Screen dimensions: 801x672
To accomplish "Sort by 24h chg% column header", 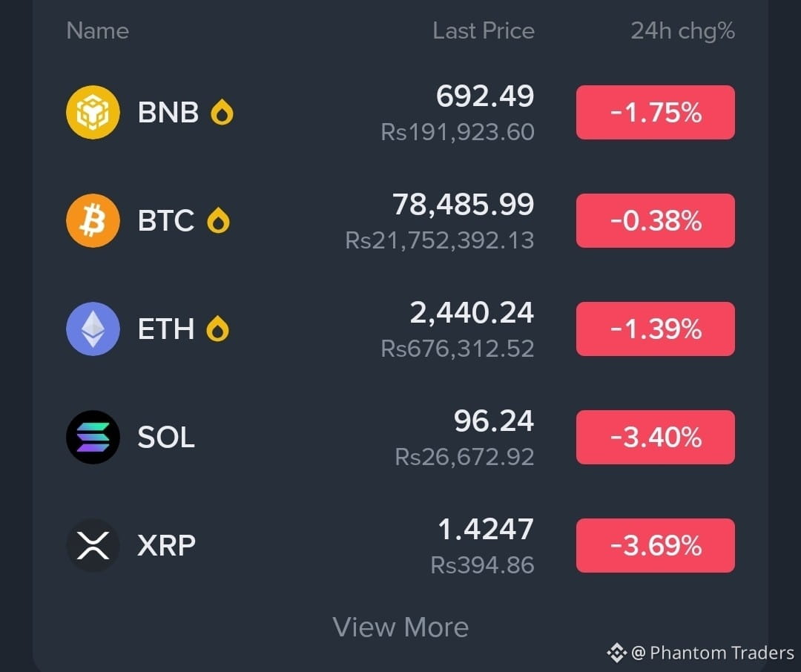I will coord(683,30).
